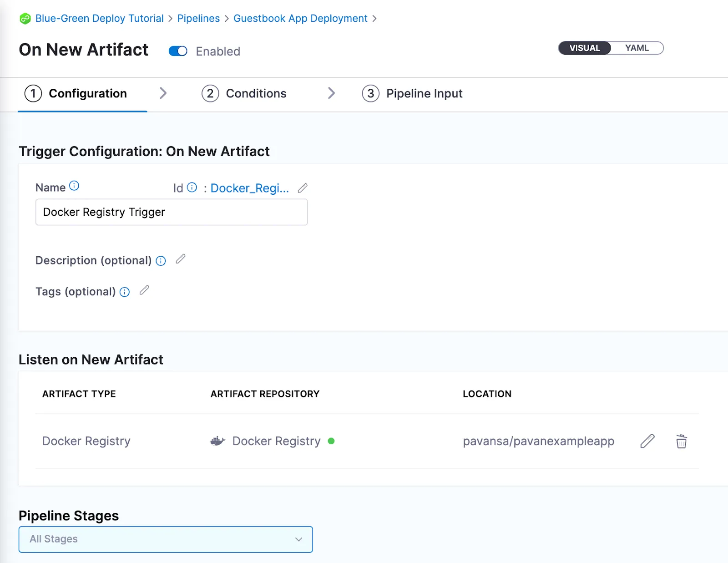Edit the trigger Id using the pencil icon
The height and width of the screenshot is (563, 728).
coord(303,188)
